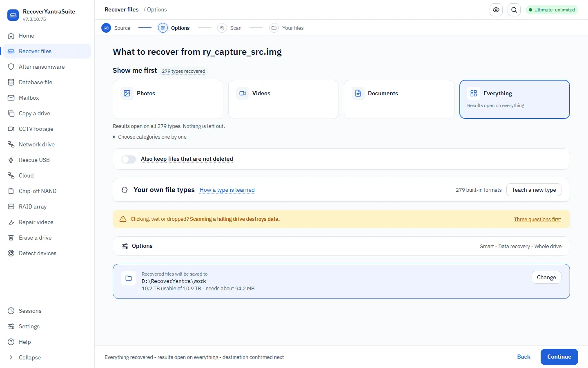Click the destination folder icon
The height and width of the screenshot is (368, 588).
[129, 278]
